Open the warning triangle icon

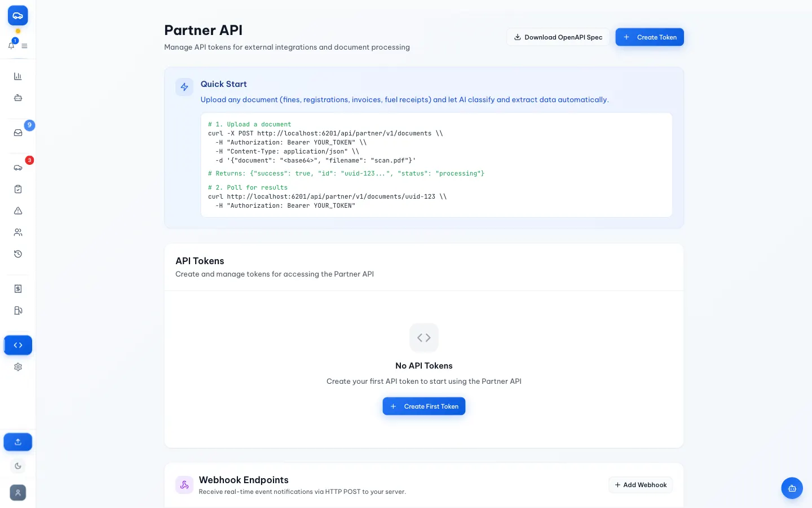[18, 211]
